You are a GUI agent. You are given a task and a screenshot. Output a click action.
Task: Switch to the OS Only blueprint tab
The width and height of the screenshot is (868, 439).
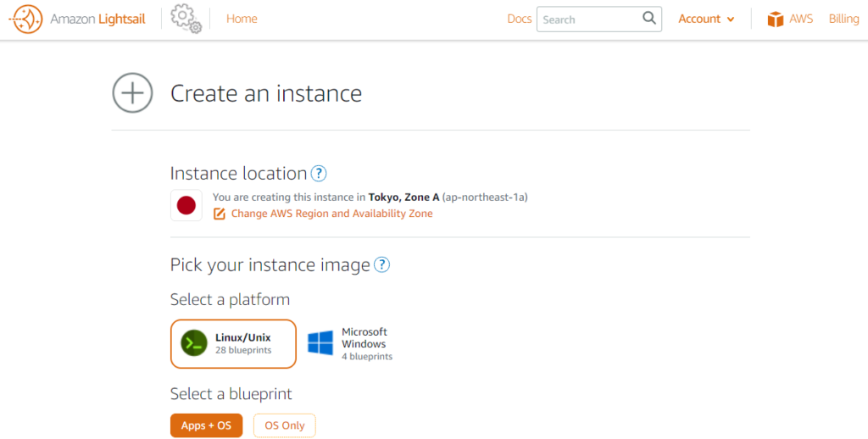(285, 425)
